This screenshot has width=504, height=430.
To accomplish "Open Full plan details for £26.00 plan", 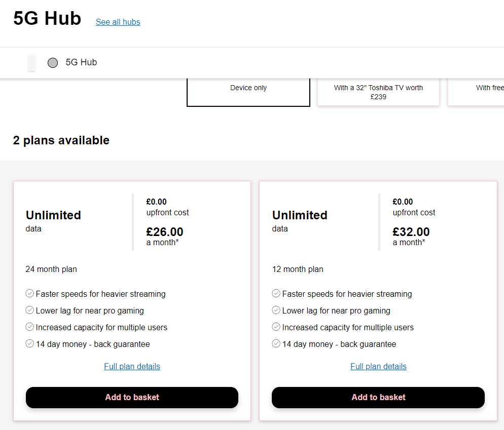I will tap(132, 366).
